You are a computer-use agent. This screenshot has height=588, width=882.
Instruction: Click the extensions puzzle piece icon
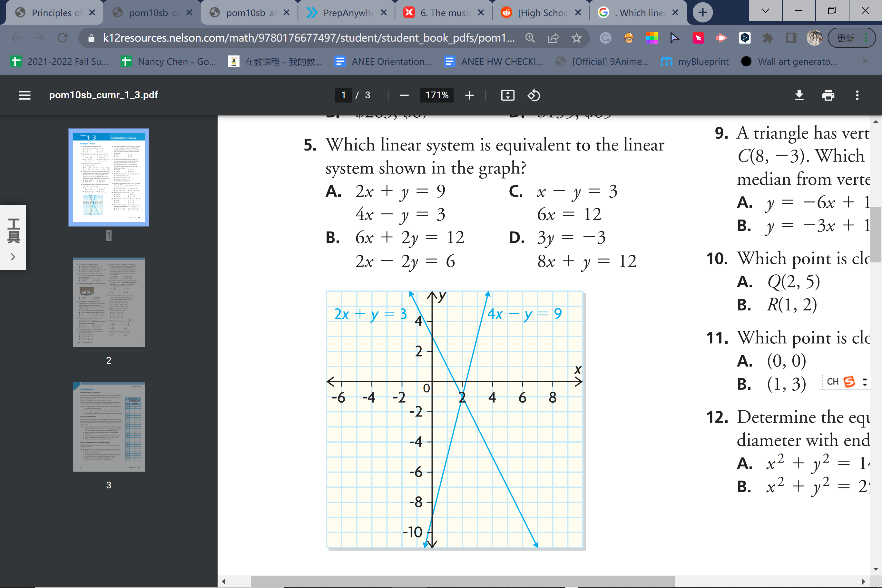pos(768,37)
